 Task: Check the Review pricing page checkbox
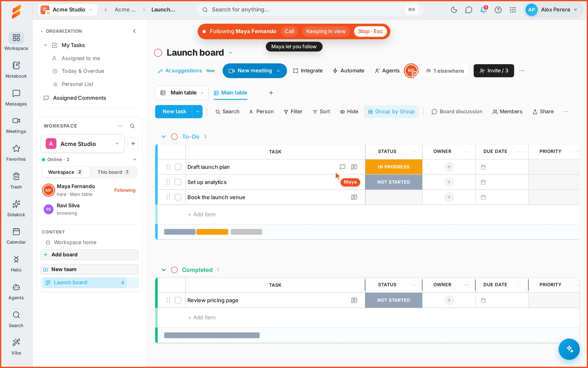point(178,300)
